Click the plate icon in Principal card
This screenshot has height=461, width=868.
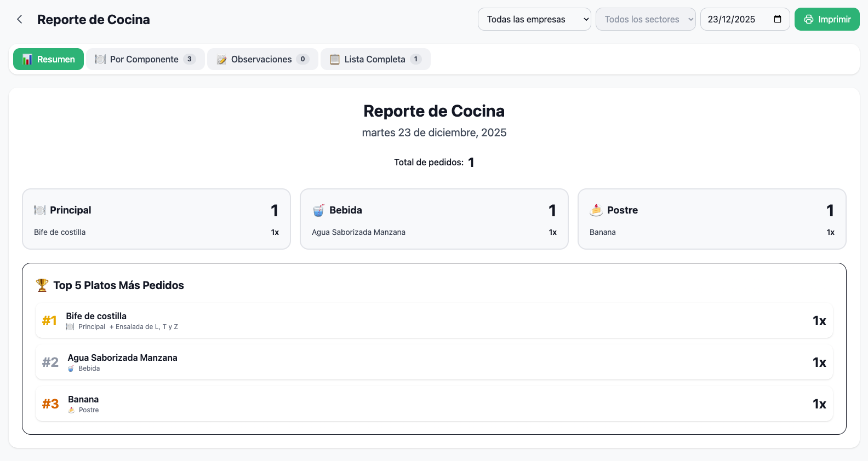tap(40, 210)
